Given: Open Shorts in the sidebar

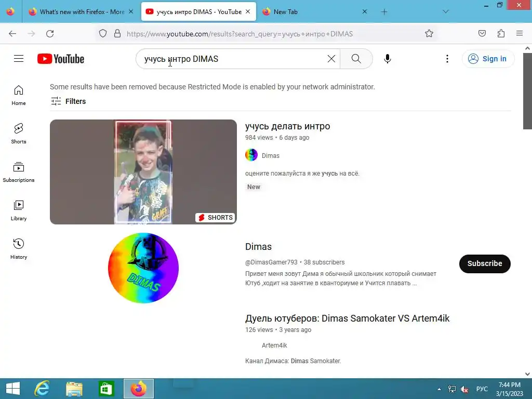Looking at the screenshot, I should coord(19,134).
